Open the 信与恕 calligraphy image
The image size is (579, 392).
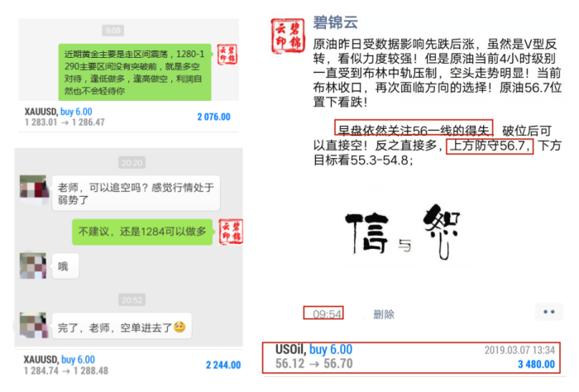(x=404, y=231)
